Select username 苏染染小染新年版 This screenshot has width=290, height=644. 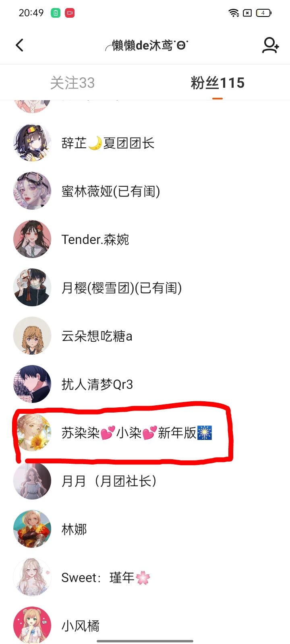(137, 433)
